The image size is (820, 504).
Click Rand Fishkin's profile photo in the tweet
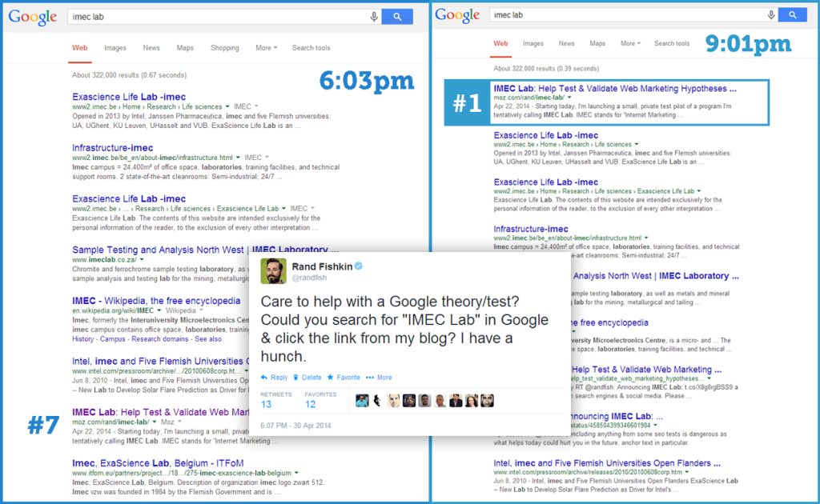(274, 271)
